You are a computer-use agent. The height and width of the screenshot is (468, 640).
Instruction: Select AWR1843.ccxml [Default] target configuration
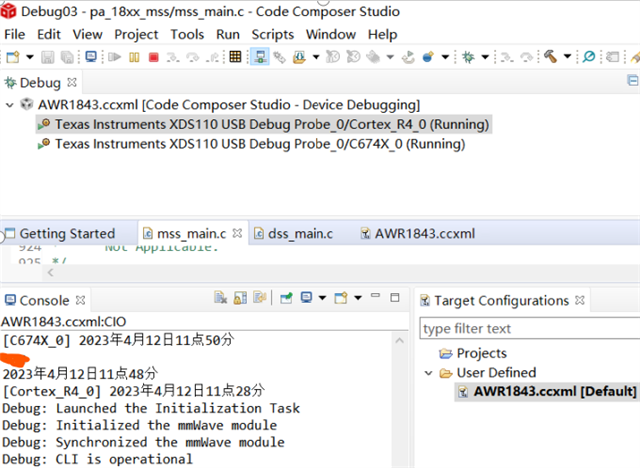click(547, 392)
